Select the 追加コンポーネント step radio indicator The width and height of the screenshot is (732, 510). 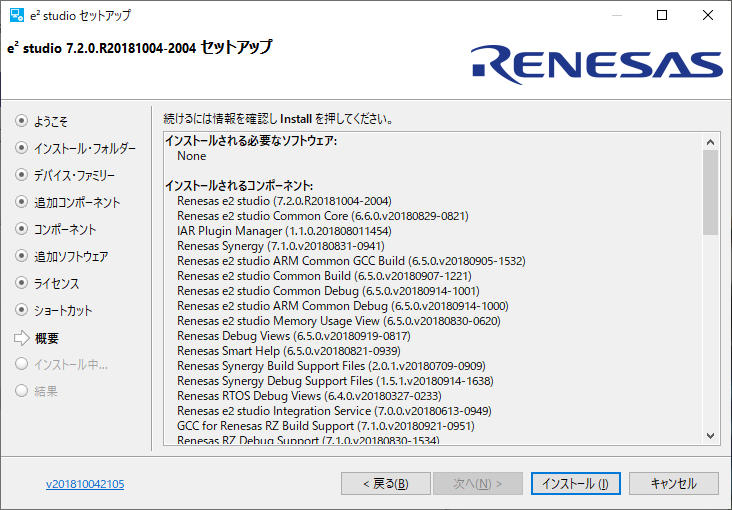click(x=21, y=202)
